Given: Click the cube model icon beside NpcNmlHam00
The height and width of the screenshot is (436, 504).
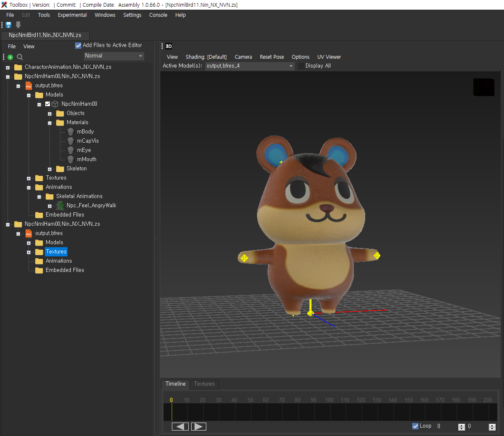Looking at the screenshot, I should tap(55, 104).
